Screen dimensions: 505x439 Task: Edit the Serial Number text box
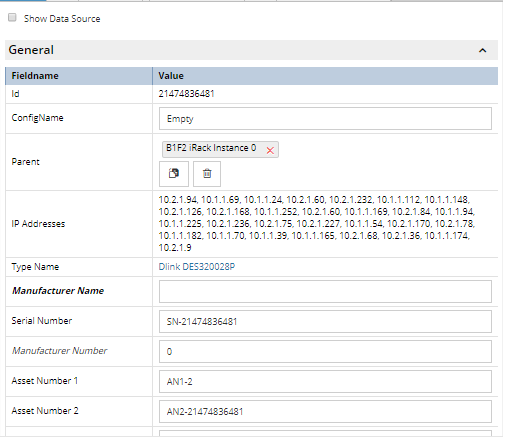[325, 321]
